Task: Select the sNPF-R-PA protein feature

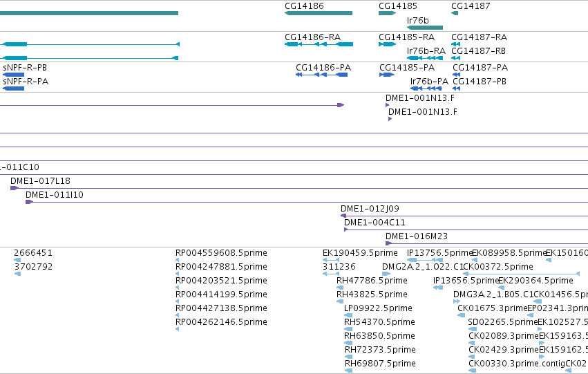Action: coord(14,88)
